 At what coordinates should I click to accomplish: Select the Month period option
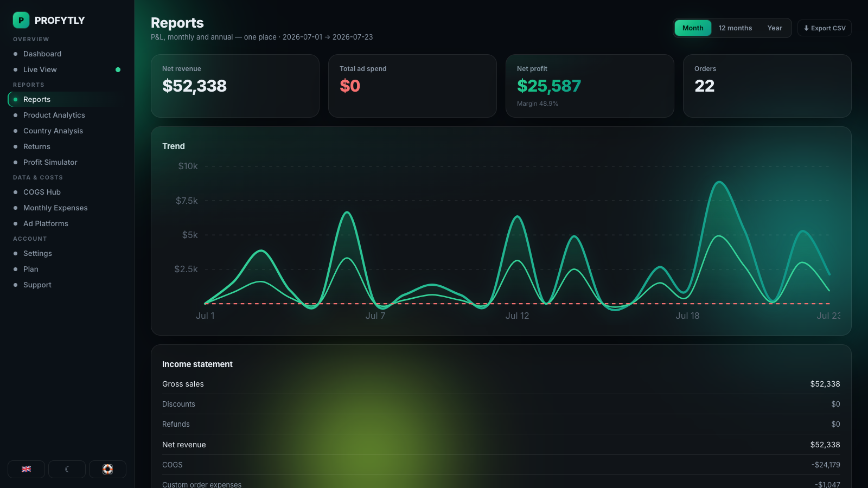[x=693, y=28]
